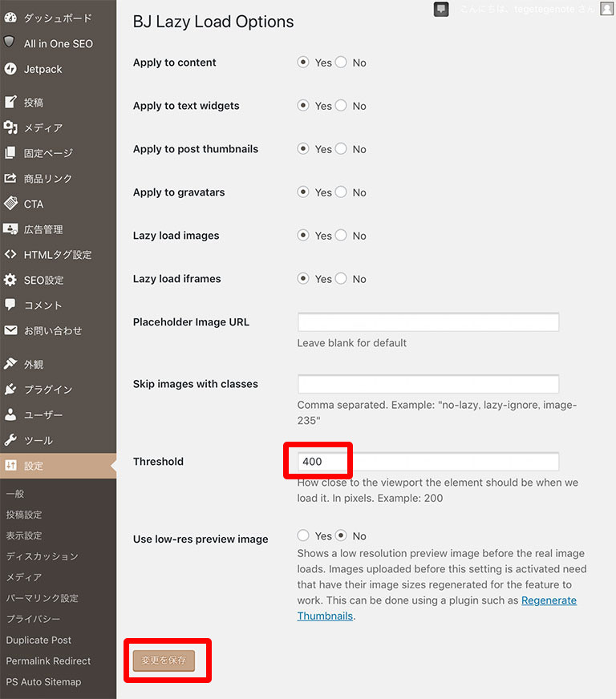This screenshot has width=616, height=699.
Task: Select Yes for Apply to gravatars
Action: click(303, 192)
